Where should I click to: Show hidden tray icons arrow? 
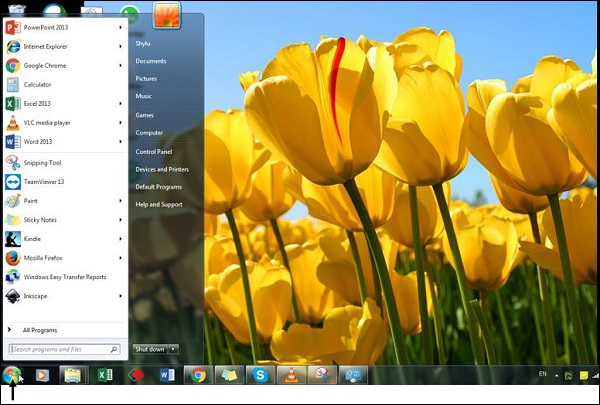556,376
